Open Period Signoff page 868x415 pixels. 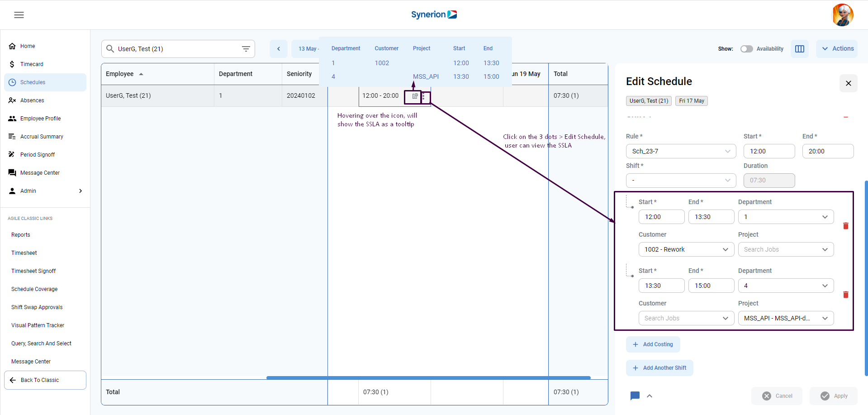(45, 155)
